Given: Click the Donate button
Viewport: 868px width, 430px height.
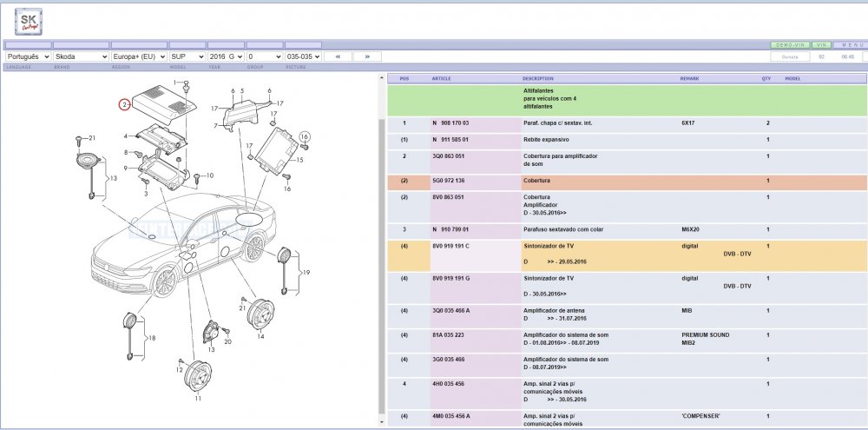Looking at the screenshot, I should [790, 56].
